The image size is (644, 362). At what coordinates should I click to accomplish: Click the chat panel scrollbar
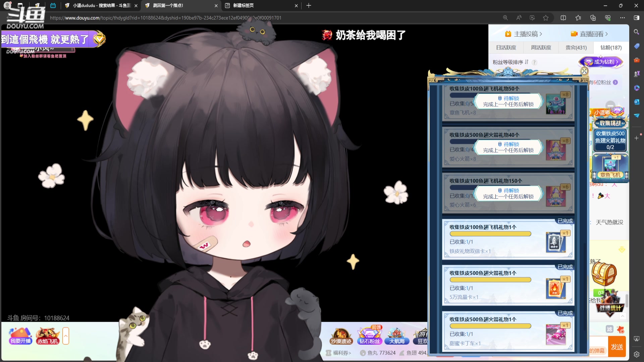(x=627, y=301)
